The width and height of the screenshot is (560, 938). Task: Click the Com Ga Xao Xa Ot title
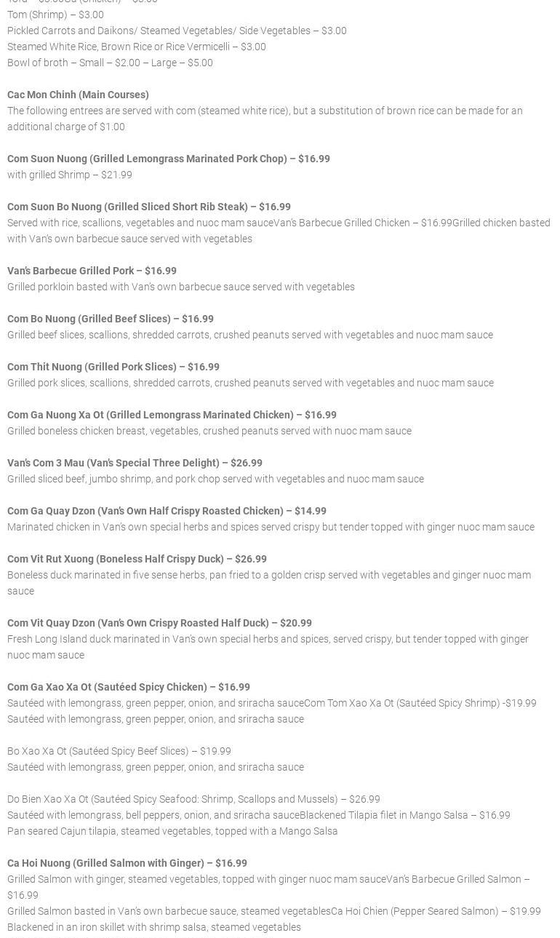click(128, 687)
